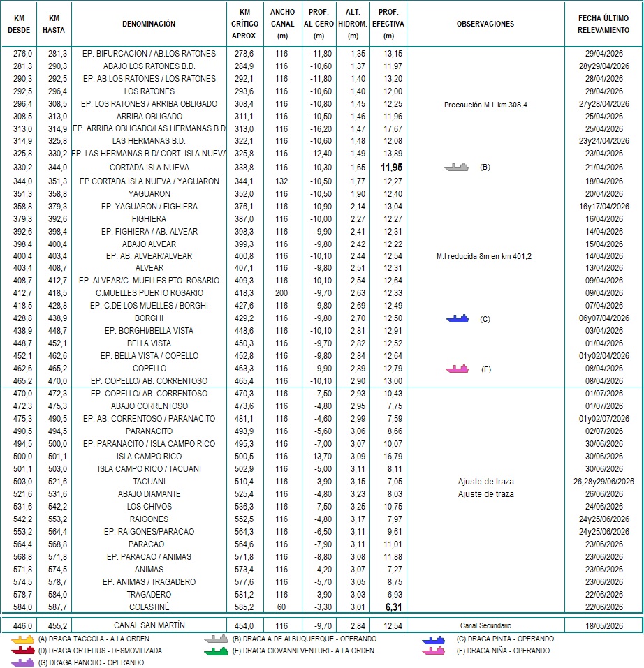The image size is (644, 668).
Task: Click the ABAJO LOS RATONES B.D. cell
Action: (x=149, y=66)
